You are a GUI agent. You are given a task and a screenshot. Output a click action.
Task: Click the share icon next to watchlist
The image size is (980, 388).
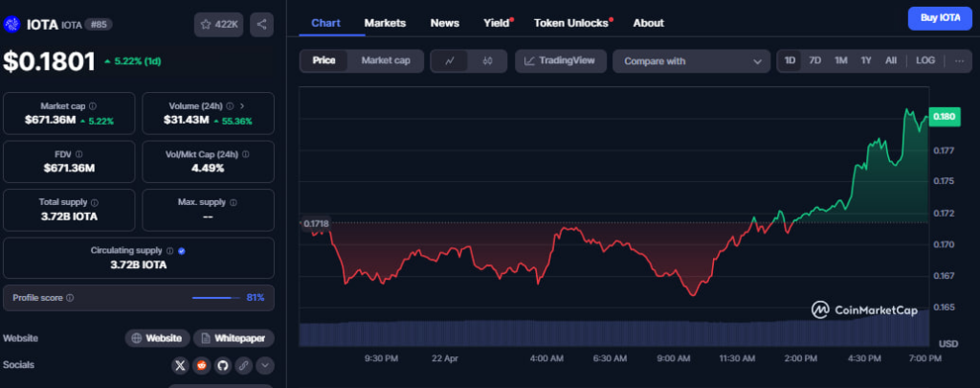[262, 24]
